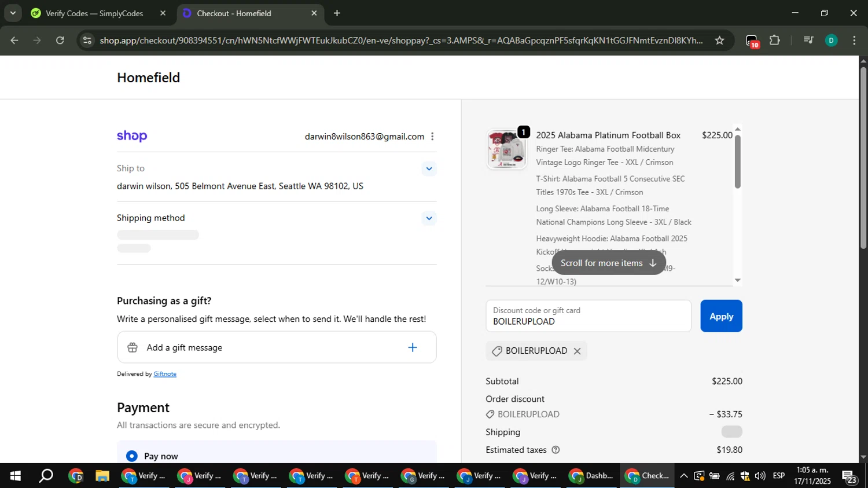Click the order items scroll down arrow
The image size is (868, 488).
click(737, 280)
